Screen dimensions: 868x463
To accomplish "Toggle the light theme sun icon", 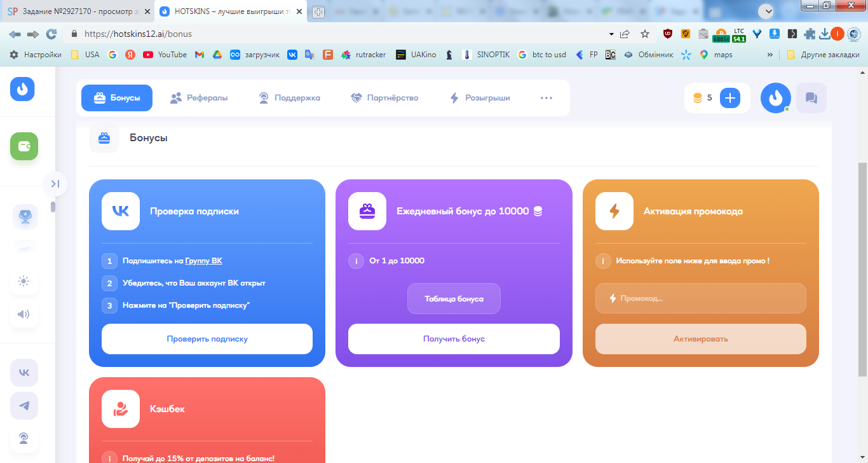I will coord(24,281).
